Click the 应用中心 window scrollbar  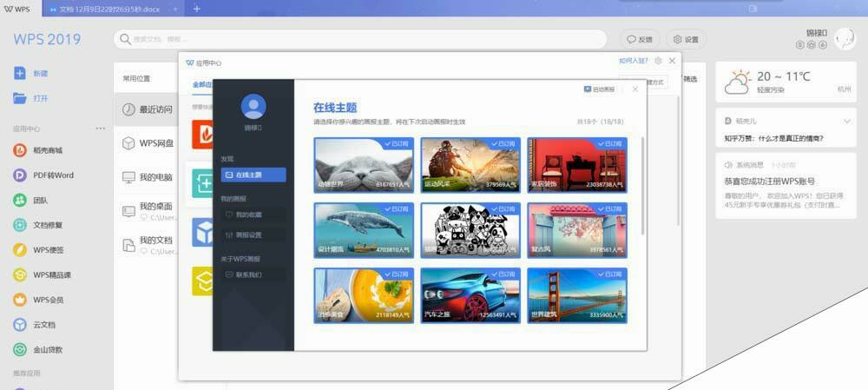(678, 161)
